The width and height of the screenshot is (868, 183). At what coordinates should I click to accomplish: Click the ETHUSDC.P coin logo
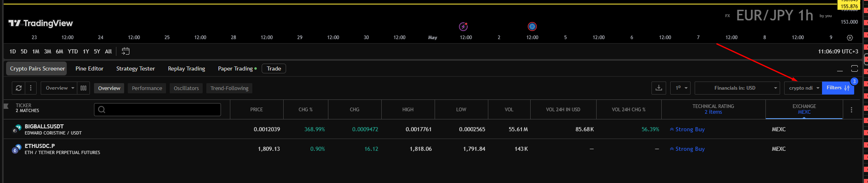tap(16, 149)
